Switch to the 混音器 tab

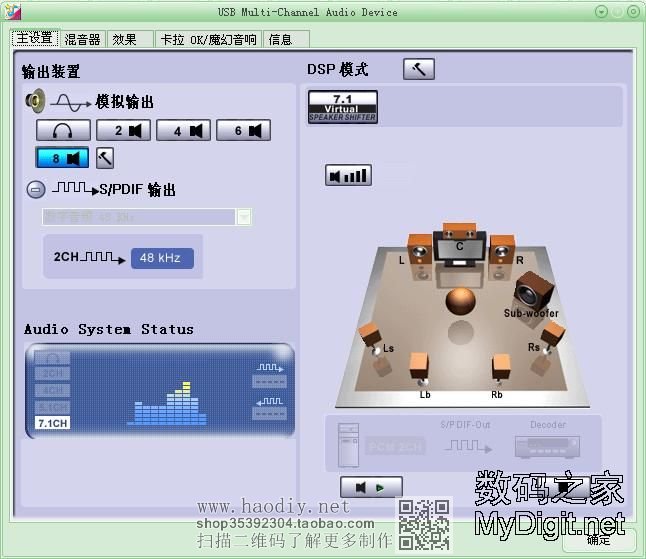(82, 39)
